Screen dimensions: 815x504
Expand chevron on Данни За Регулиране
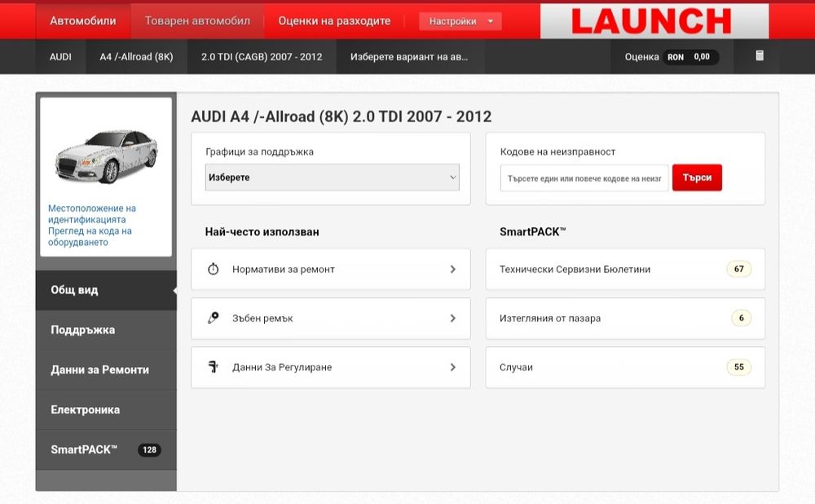(452, 367)
